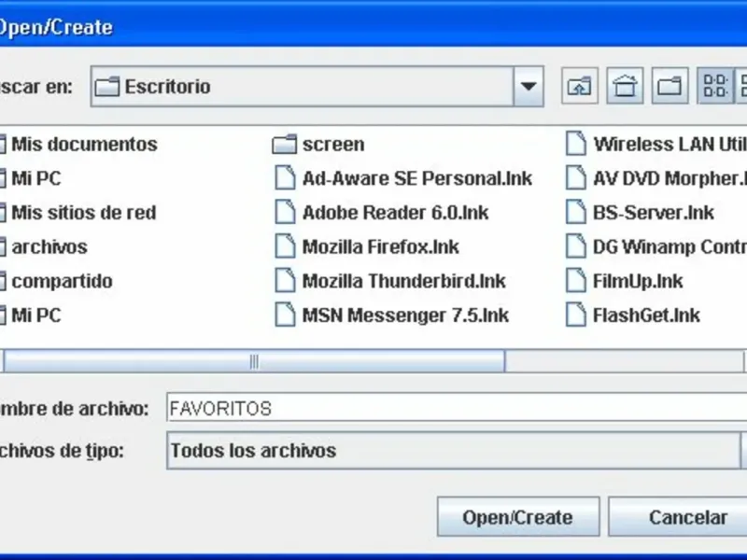The width and height of the screenshot is (747, 560).
Task: Select FlashGet.lnk file
Action: click(x=646, y=315)
